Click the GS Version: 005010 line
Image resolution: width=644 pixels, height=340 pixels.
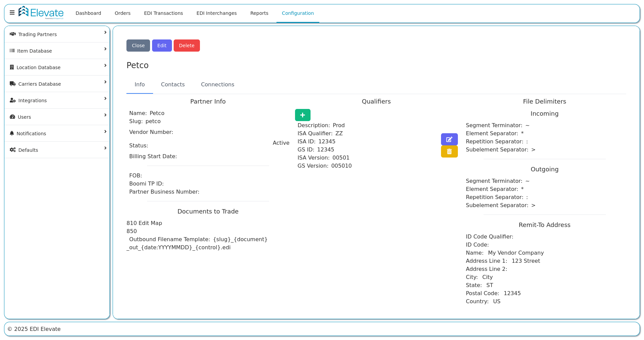[x=324, y=166]
